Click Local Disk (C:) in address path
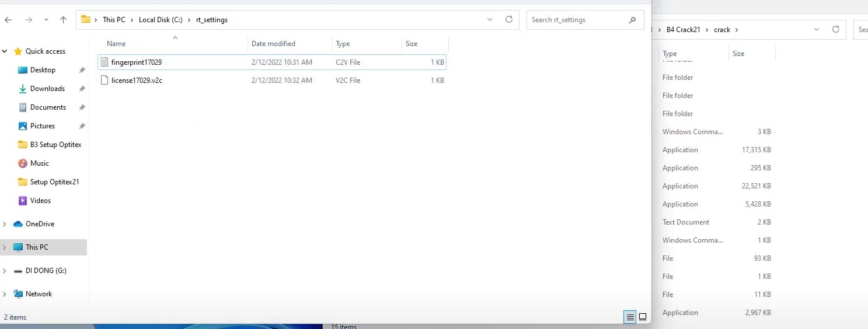 tap(161, 20)
